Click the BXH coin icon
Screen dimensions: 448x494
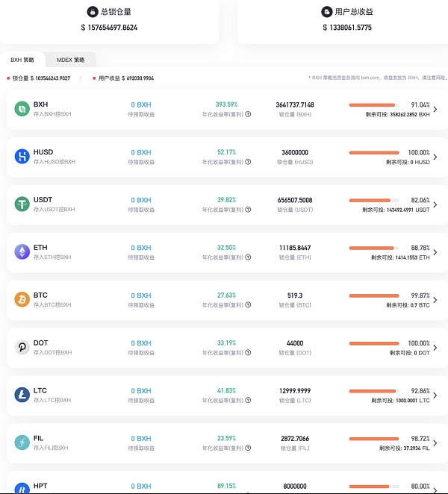point(22,109)
